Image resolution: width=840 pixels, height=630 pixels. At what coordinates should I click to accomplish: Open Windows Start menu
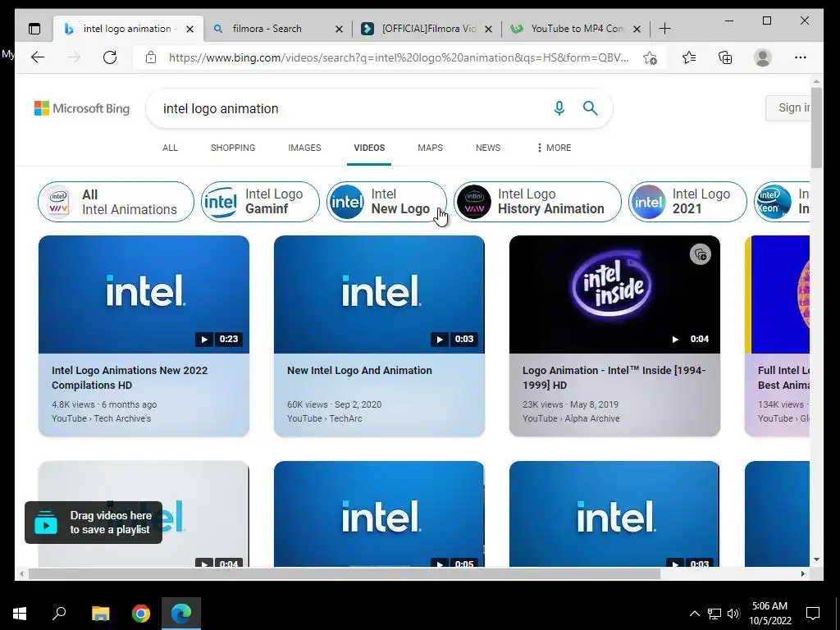[x=20, y=614]
